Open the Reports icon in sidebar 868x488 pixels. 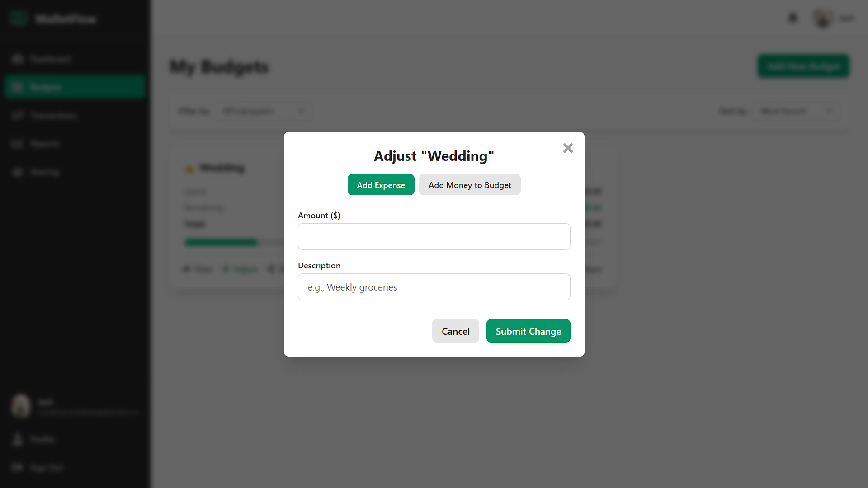(x=18, y=144)
